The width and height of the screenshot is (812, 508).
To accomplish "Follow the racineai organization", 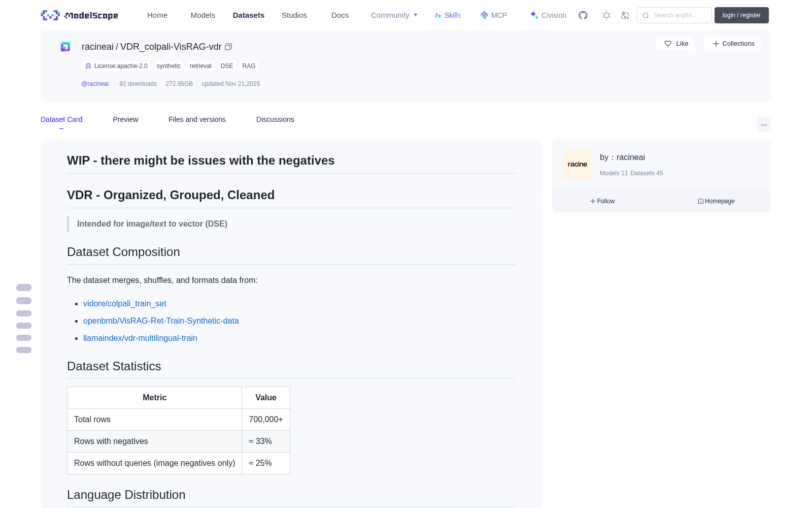I will (602, 201).
